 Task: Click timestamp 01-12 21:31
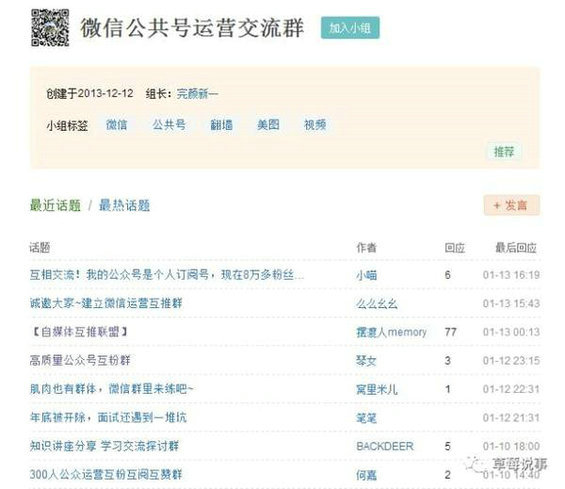click(x=511, y=418)
